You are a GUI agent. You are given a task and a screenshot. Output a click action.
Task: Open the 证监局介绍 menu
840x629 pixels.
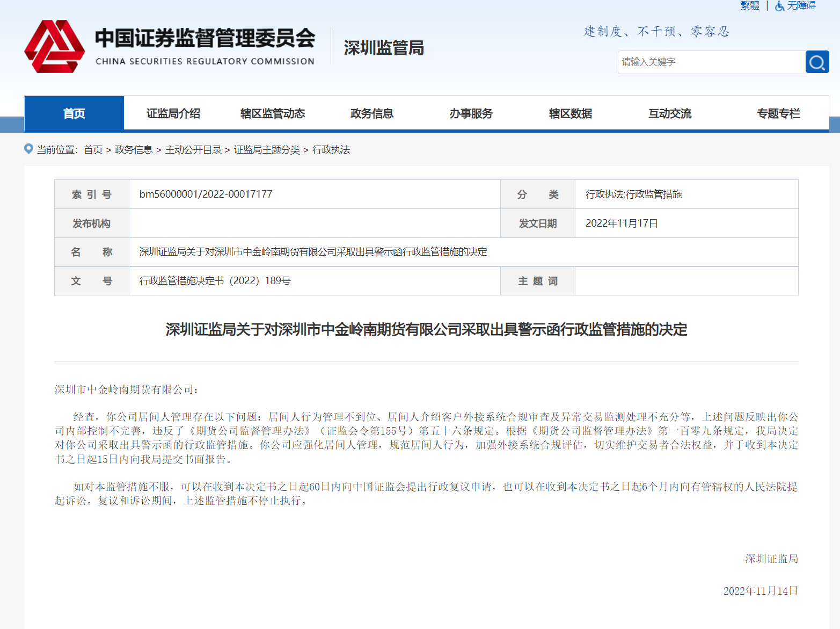coord(173,113)
